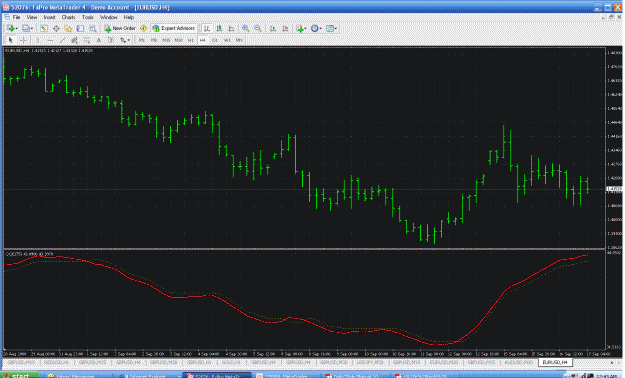
Task: Select the H4 timeframe button
Action: [203, 40]
